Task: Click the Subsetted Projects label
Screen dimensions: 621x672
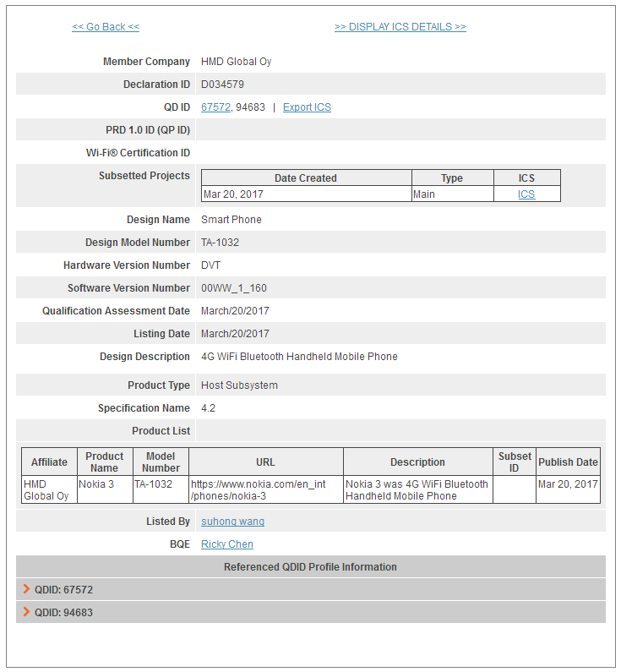Action: coord(144,176)
